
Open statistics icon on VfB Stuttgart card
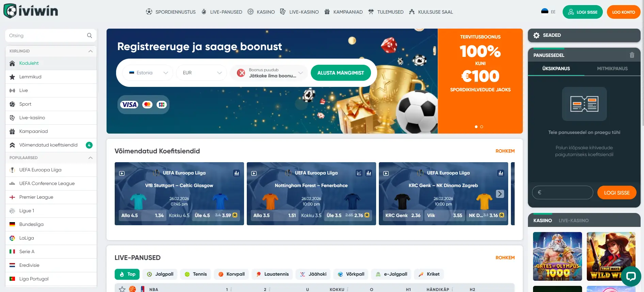[x=237, y=173]
